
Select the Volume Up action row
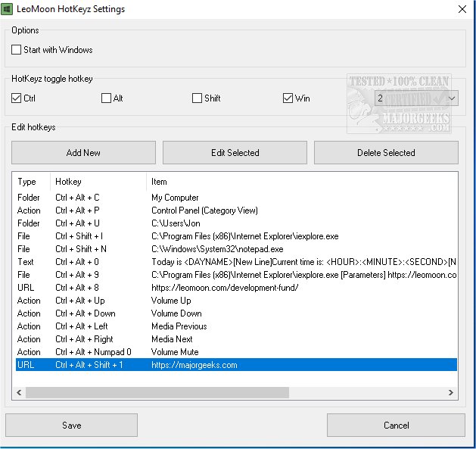236,301
